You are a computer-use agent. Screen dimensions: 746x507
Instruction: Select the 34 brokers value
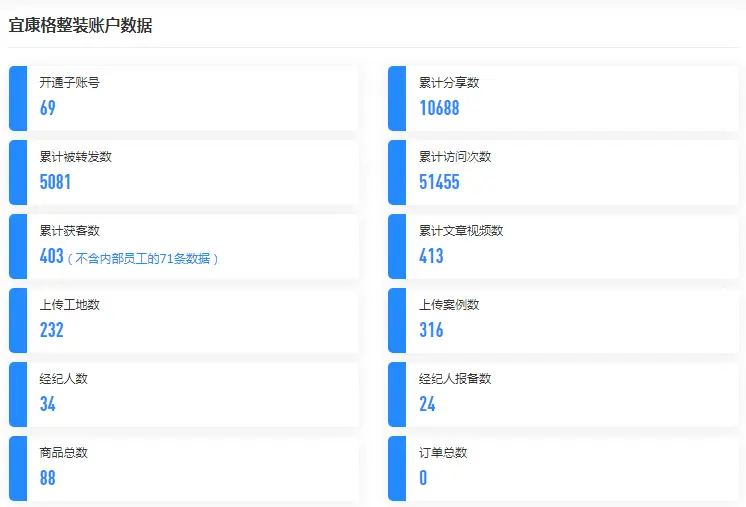(x=48, y=404)
